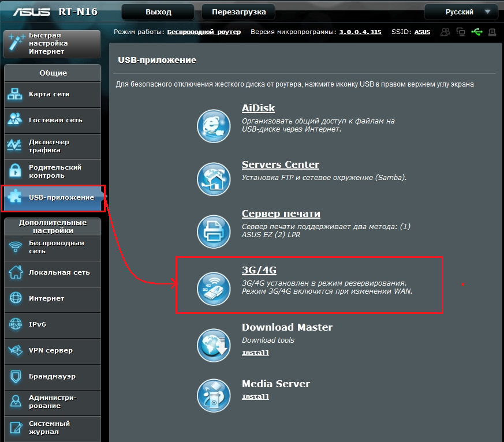
Task: Click the Install link under Download Master
Action: point(255,353)
